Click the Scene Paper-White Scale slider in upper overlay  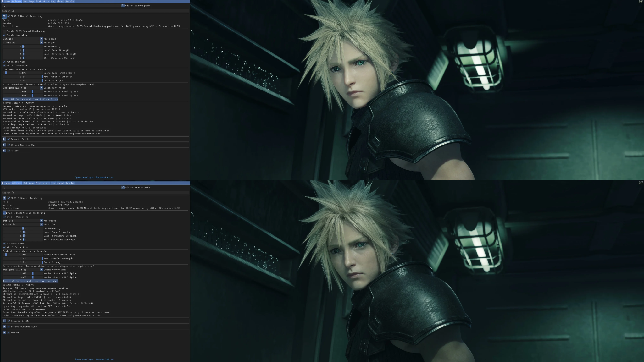pyautogui.click(x=23, y=73)
